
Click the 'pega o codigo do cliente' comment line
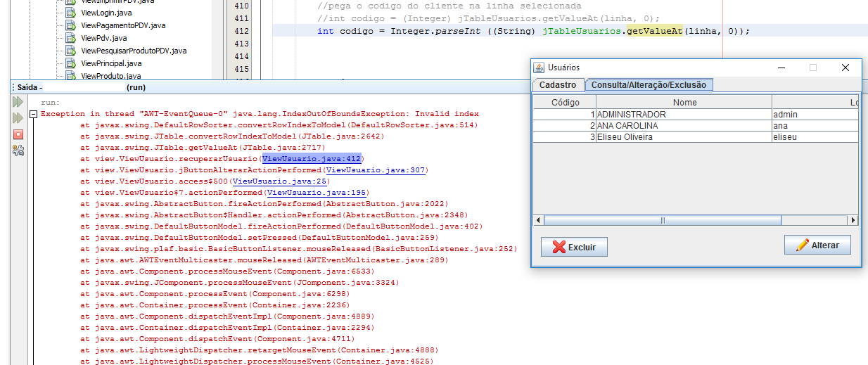click(x=449, y=6)
